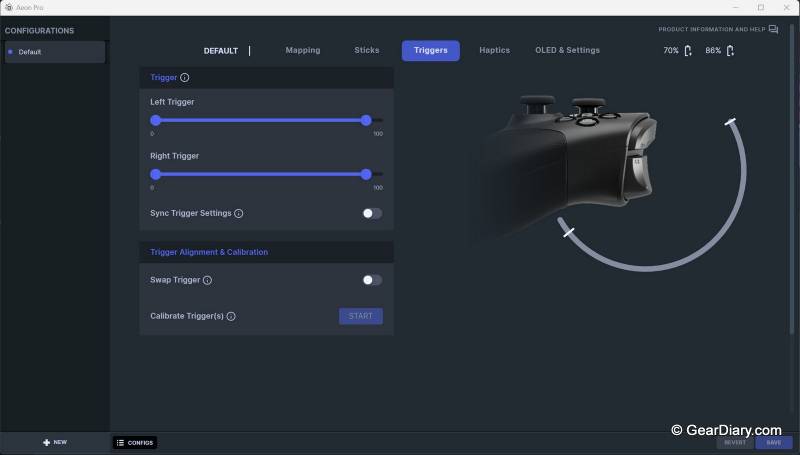The width and height of the screenshot is (800, 455).
Task: Click Right Trigger slider minimum handle
Action: click(x=156, y=174)
